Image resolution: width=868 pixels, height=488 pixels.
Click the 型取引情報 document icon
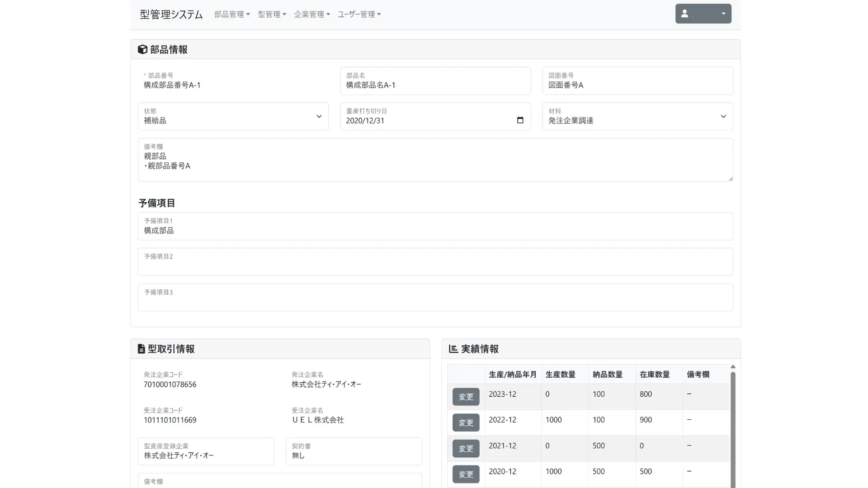click(x=142, y=348)
